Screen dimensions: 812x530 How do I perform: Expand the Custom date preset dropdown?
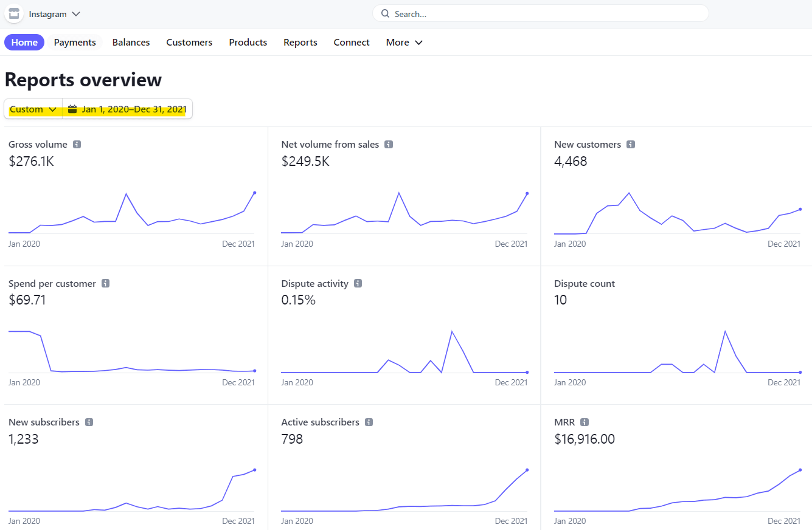tap(33, 109)
